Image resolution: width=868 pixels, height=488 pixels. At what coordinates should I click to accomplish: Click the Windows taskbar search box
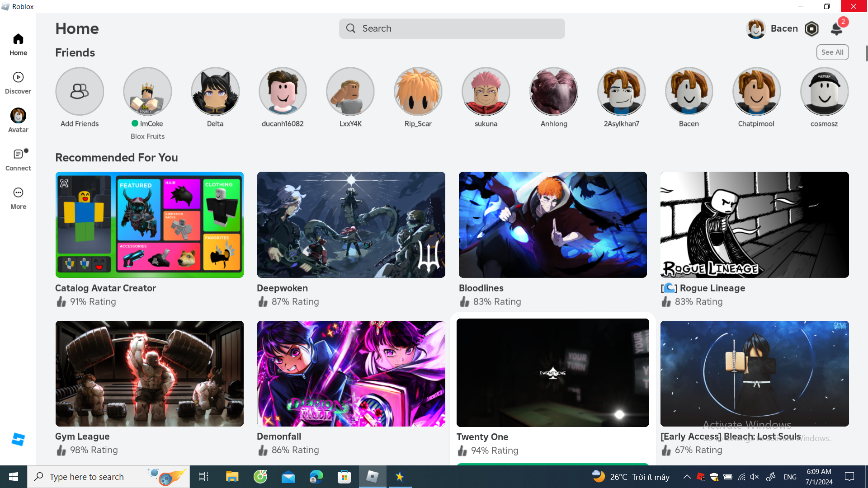click(108, 477)
